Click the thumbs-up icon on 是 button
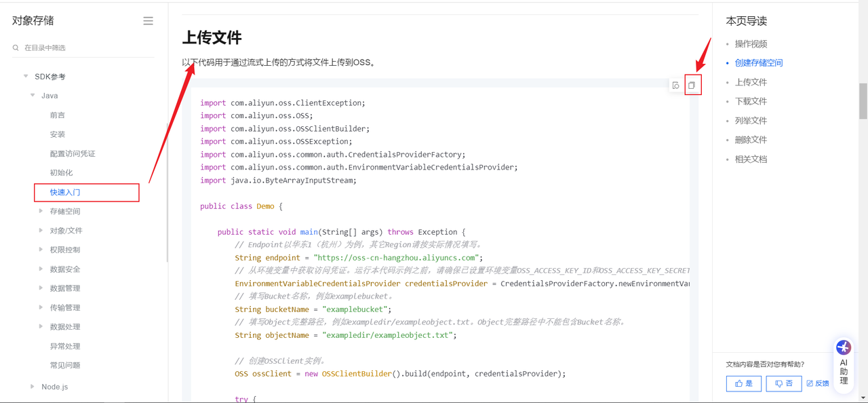The width and height of the screenshot is (868, 403). tap(738, 383)
